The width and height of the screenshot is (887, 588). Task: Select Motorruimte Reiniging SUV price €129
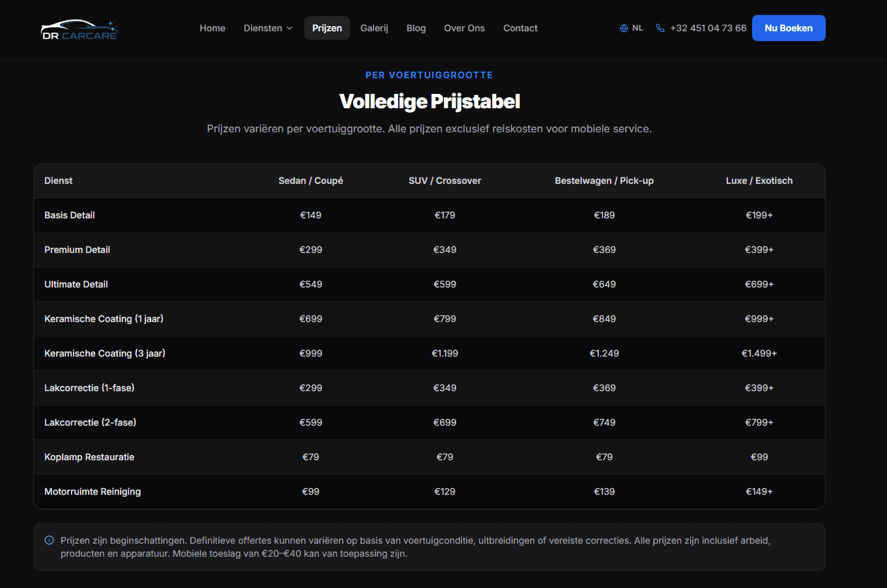[x=445, y=492]
